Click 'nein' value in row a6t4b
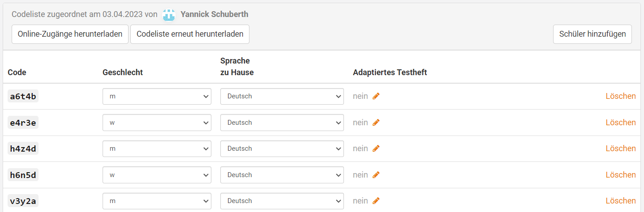644x212 pixels. [x=361, y=96]
